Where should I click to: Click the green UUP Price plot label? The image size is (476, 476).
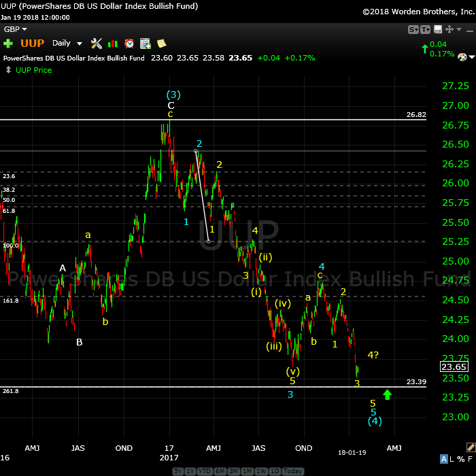pyautogui.click(x=34, y=70)
